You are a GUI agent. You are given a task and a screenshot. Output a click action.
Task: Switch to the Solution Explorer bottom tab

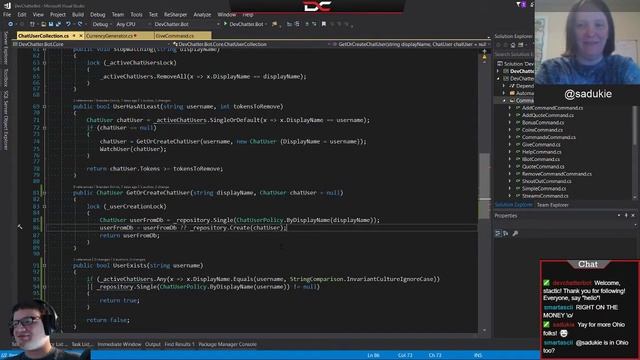click(x=513, y=205)
